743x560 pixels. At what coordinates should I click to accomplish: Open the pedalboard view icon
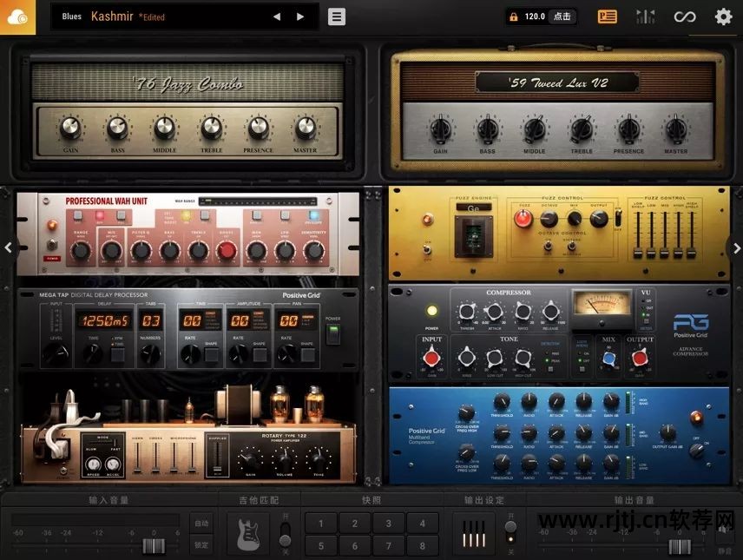point(608,16)
